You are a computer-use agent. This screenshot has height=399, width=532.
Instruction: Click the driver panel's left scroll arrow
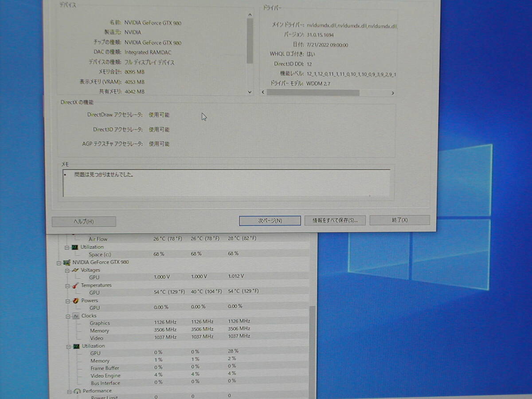coord(263,93)
